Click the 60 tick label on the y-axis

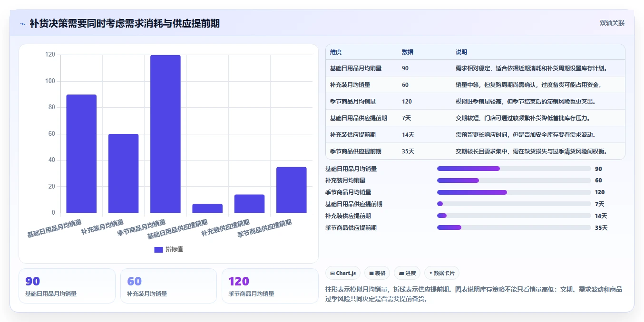pyautogui.click(x=52, y=134)
